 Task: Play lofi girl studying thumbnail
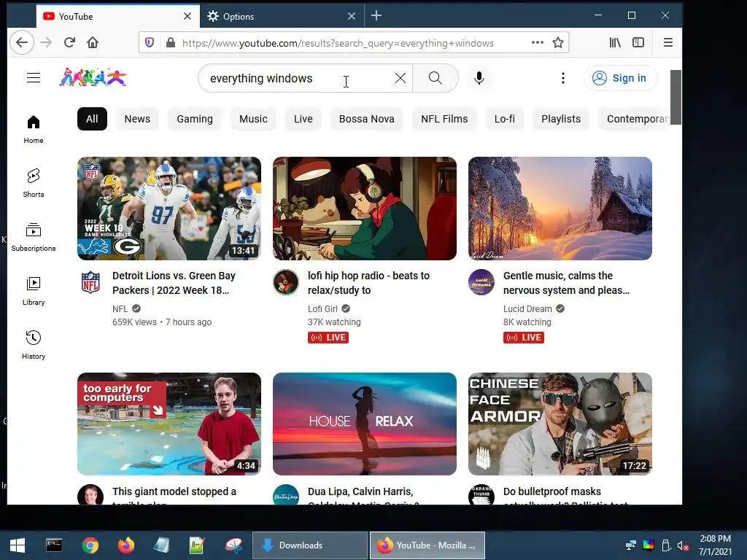coord(365,209)
